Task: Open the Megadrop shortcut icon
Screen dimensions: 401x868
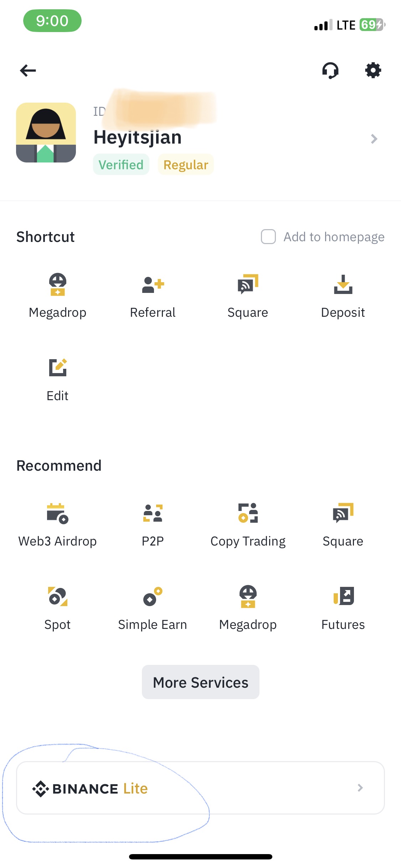Action: tap(57, 284)
